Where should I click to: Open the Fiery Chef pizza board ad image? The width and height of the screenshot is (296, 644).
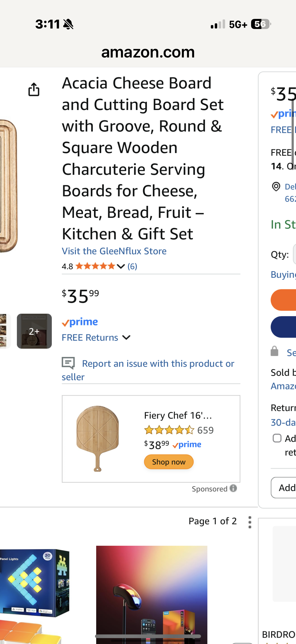click(97, 438)
